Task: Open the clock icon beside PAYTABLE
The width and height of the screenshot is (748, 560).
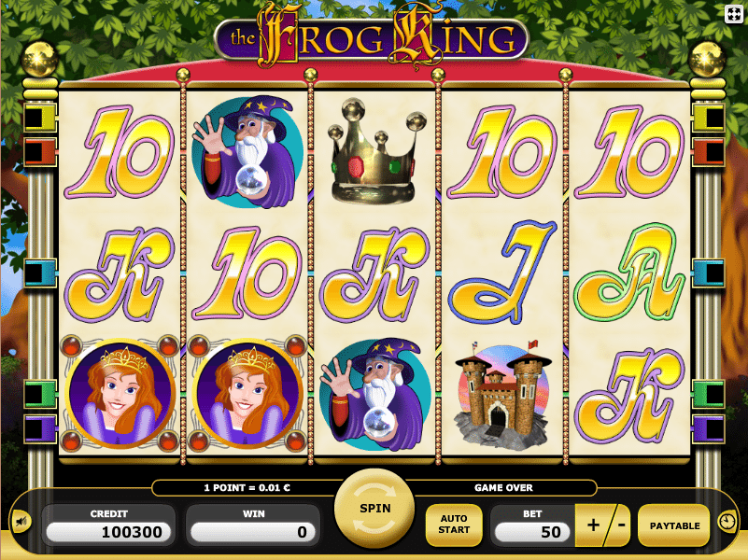Action: click(727, 522)
